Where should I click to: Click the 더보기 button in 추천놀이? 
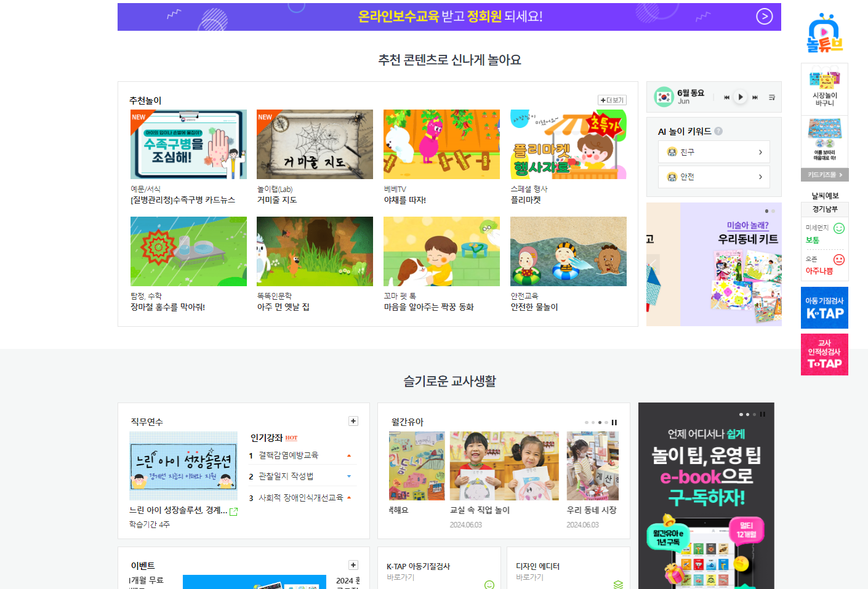tap(612, 100)
